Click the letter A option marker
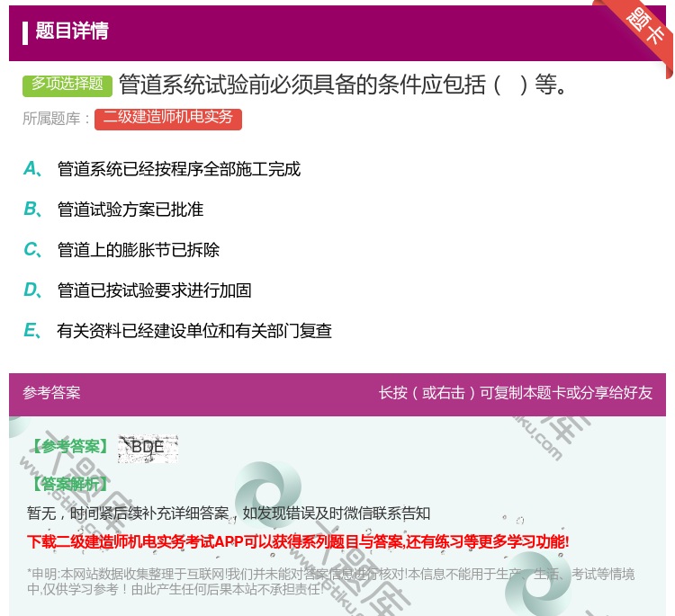Viewport: 675px width, 616px height. pos(32,169)
